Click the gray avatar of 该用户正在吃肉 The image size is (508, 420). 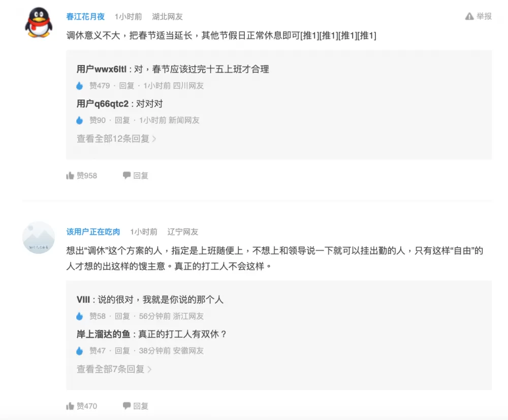(x=39, y=238)
